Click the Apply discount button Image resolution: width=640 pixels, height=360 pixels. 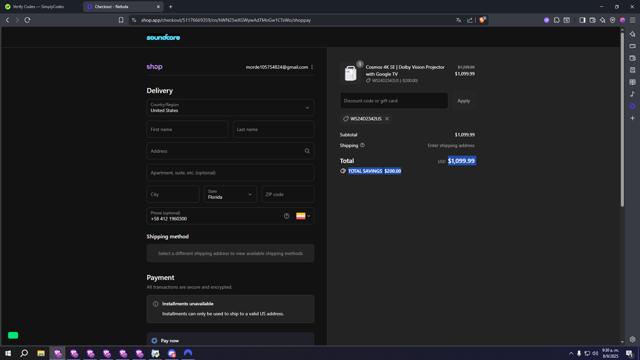[x=464, y=100]
